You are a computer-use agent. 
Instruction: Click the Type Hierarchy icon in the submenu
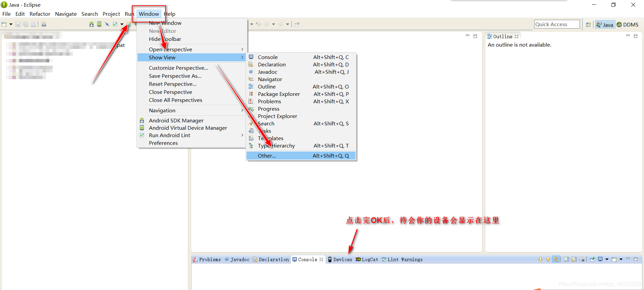251,146
